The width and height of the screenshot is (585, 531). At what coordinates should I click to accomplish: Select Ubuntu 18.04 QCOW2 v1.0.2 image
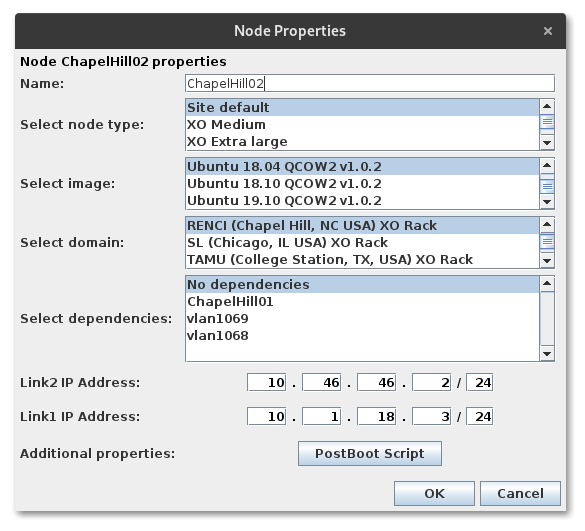[x=362, y=166]
